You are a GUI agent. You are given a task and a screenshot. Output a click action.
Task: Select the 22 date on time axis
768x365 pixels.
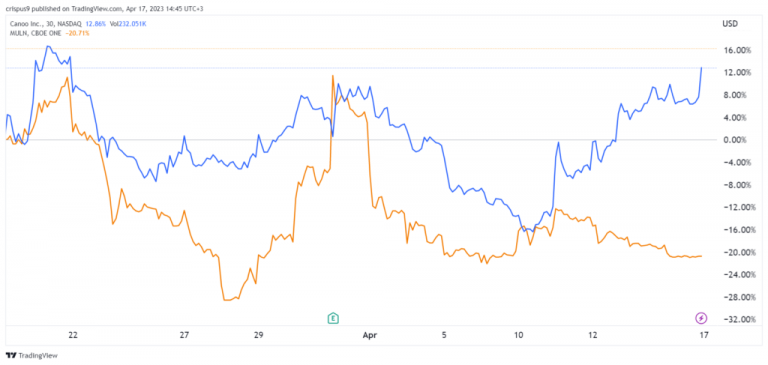pos(73,336)
